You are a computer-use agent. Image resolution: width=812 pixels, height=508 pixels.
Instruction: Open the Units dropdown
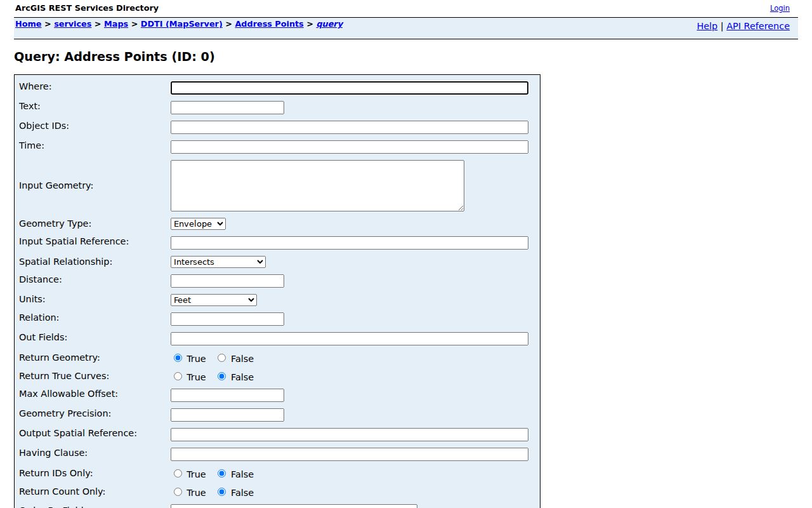pyautogui.click(x=214, y=300)
